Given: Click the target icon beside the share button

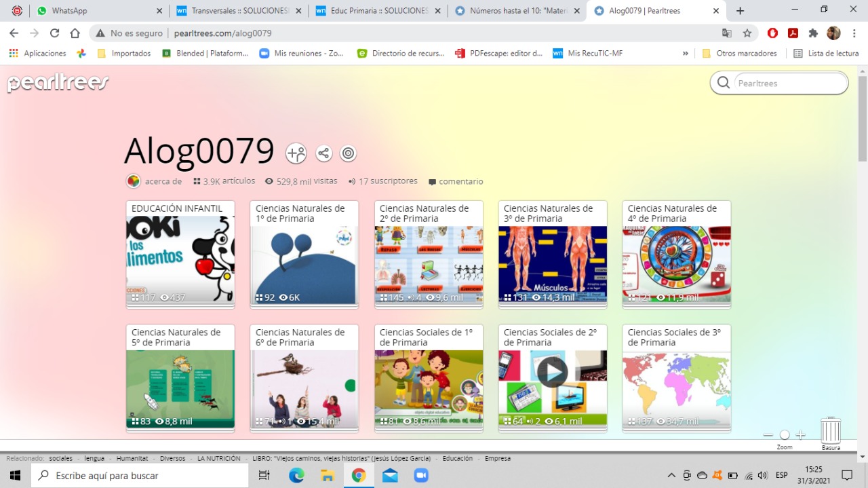Looking at the screenshot, I should pyautogui.click(x=348, y=153).
